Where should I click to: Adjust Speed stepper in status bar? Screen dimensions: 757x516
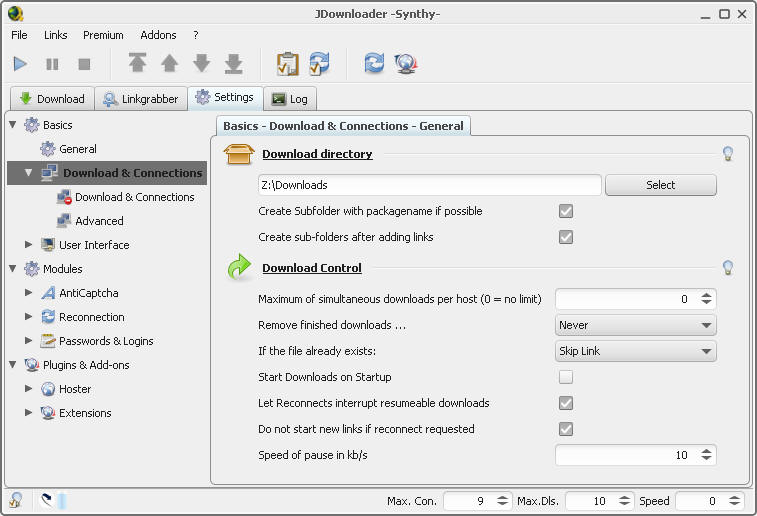[x=734, y=501]
